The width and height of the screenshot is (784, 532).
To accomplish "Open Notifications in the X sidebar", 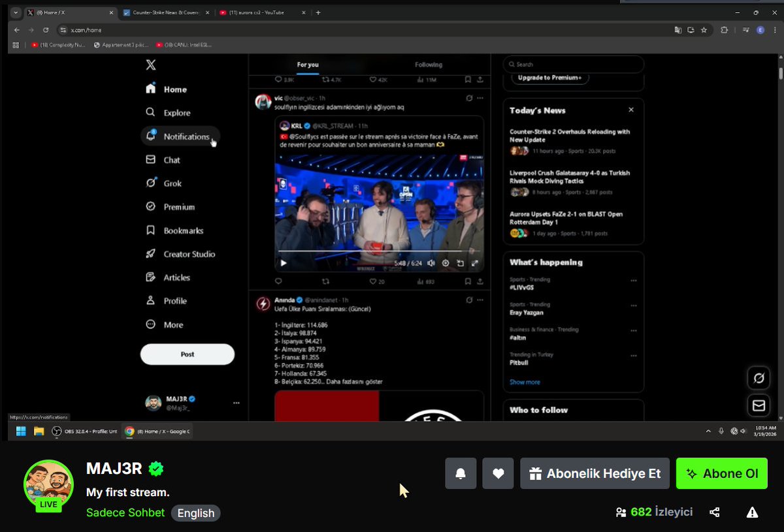I will point(180,136).
